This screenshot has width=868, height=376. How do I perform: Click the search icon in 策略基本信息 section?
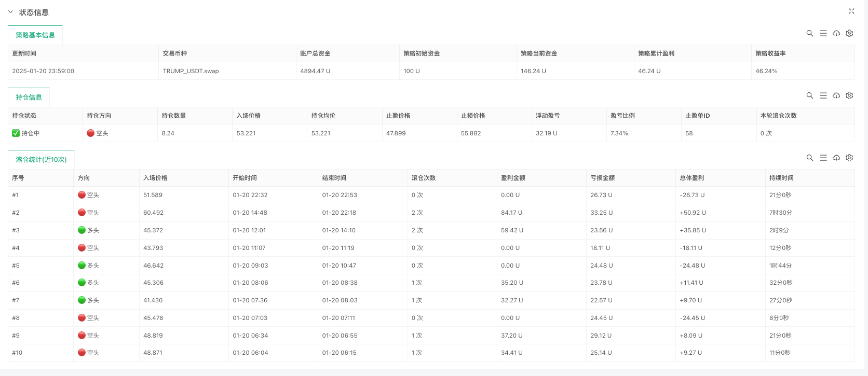coord(809,33)
